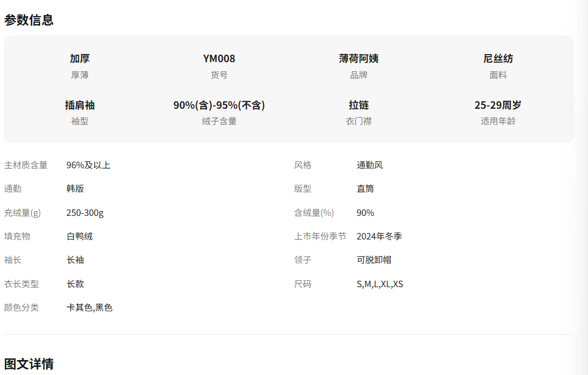Select the 250-300g filling weight value
Screen dimensions: 588x375
pyautogui.click(x=85, y=213)
